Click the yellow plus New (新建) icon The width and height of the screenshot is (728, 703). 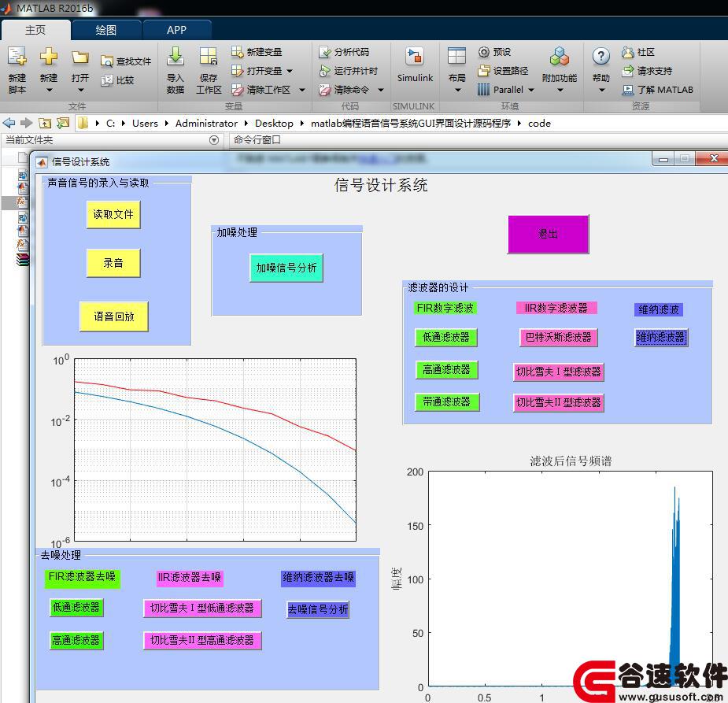[48, 57]
